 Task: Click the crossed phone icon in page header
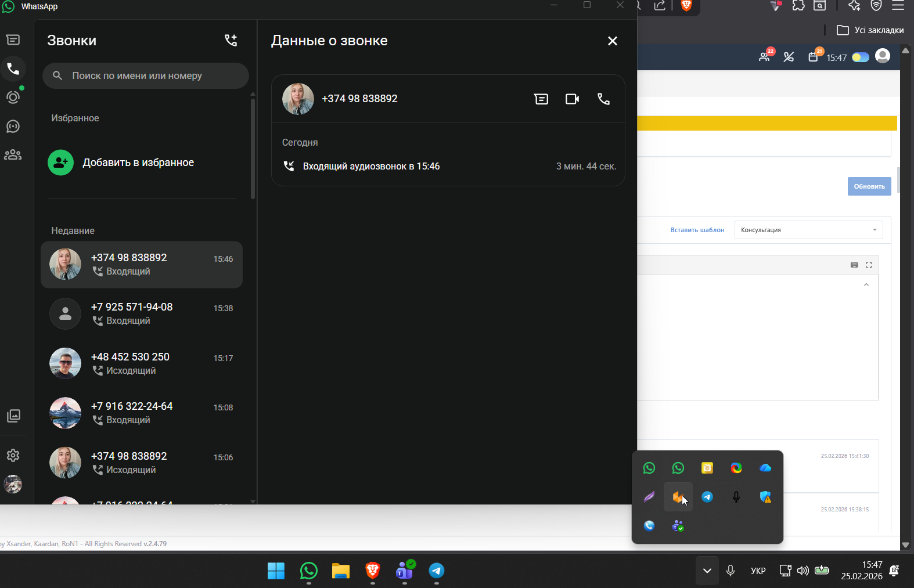[789, 57]
